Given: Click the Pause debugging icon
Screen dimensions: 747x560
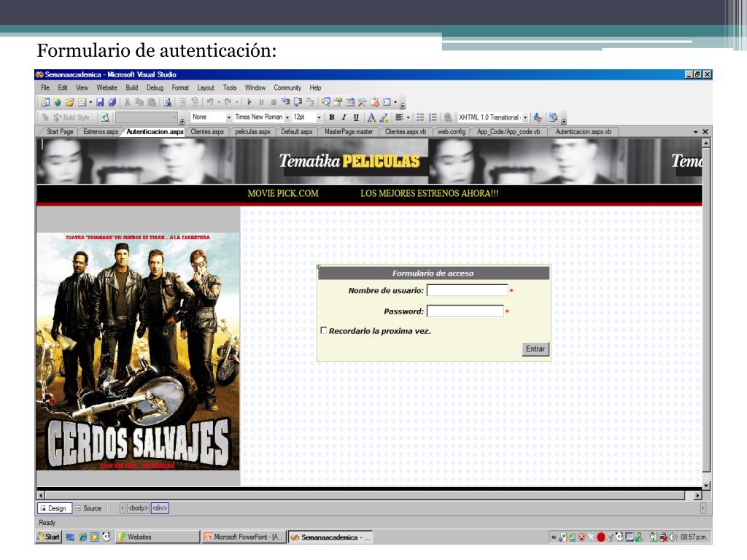Looking at the screenshot, I should [x=261, y=102].
